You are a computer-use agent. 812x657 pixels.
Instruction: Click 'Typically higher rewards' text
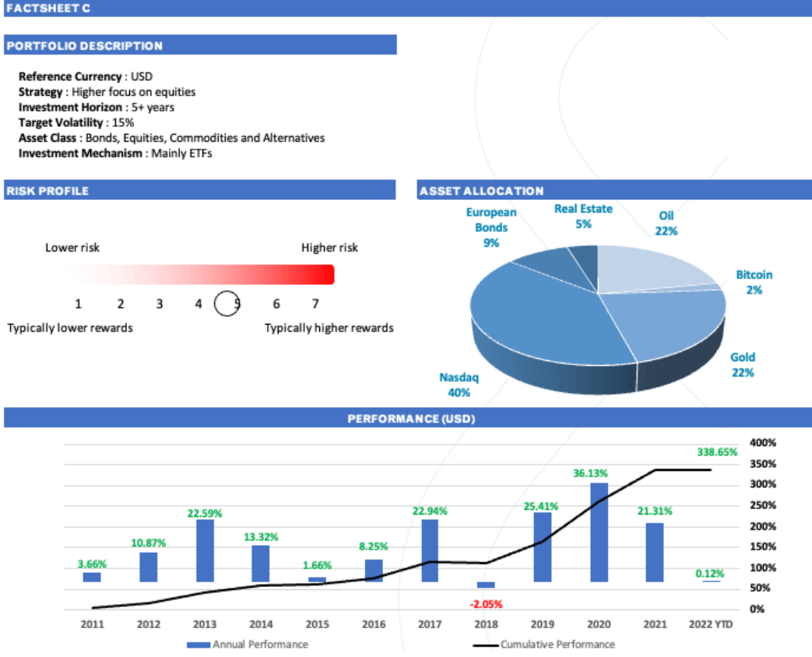pyautogui.click(x=329, y=328)
